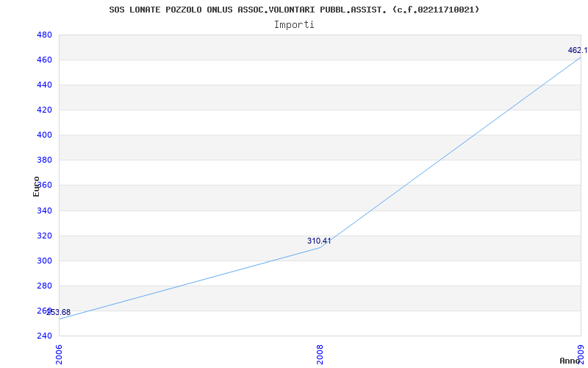Click the 420 y-axis tick label
Image resolution: width=588 pixels, height=368 pixels.
44,110
